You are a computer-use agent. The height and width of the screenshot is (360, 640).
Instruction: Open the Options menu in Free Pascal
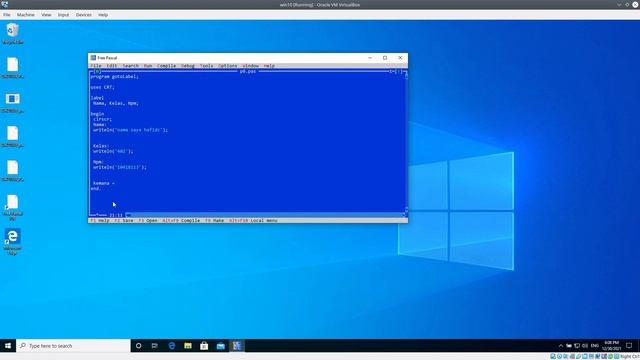[x=227, y=66]
